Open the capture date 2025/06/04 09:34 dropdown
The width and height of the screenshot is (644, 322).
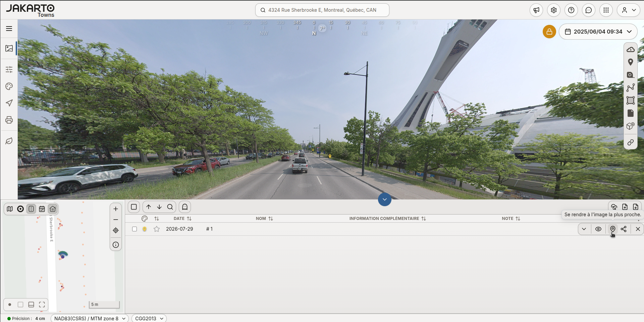[x=598, y=32]
